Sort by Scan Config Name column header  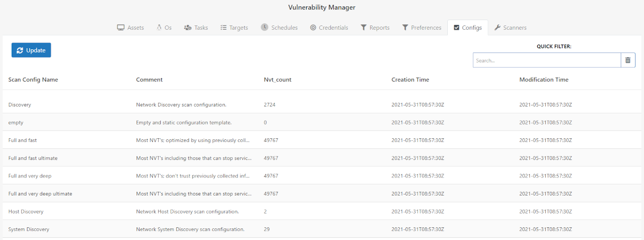click(33, 79)
